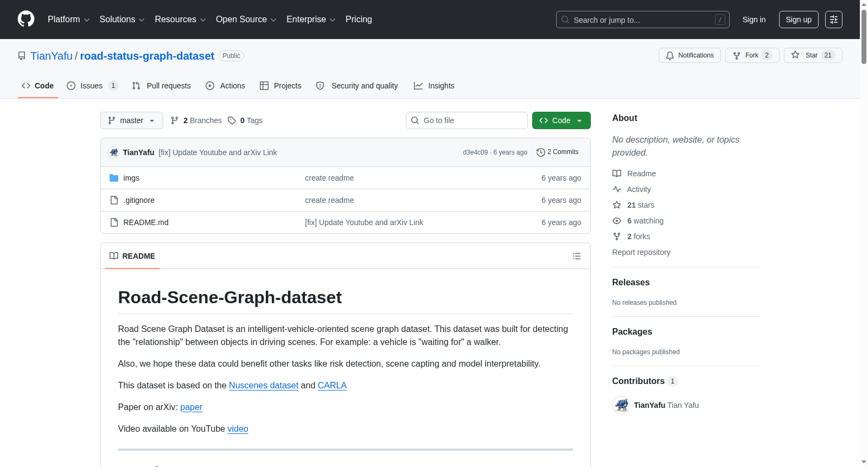Image resolution: width=868 pixels, height=467 pixels.
Task: Click the d3e4c09 commit hash
Action: [x=475, y=152]
